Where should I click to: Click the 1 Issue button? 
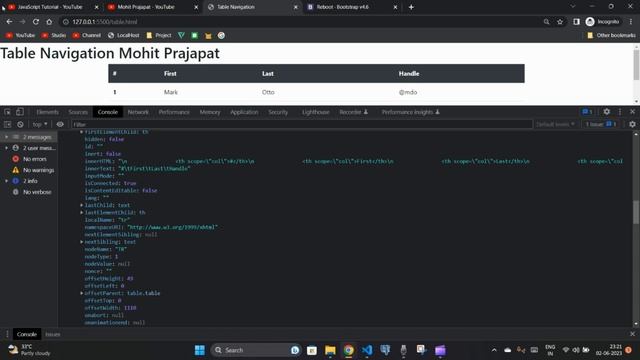601,124
